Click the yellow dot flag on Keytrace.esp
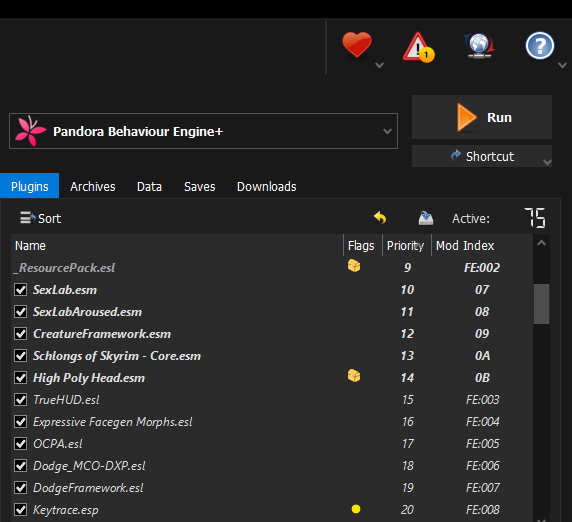Screen dimensions: 572x522 356,509
